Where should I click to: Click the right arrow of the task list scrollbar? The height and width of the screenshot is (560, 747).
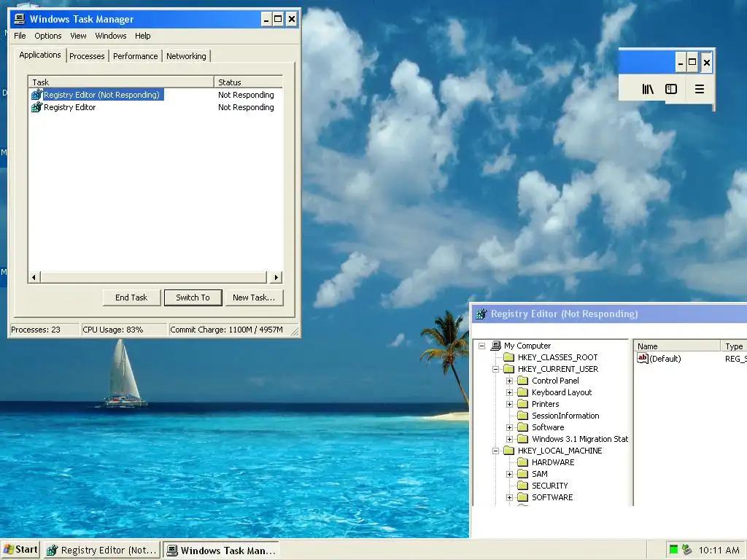pyautogui.click(x=276, y=277)
